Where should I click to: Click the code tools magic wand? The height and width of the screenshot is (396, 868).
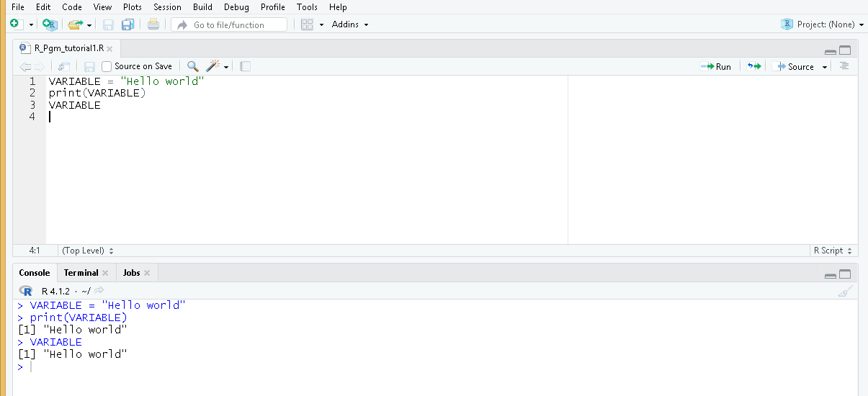click(x=213, y=66)
